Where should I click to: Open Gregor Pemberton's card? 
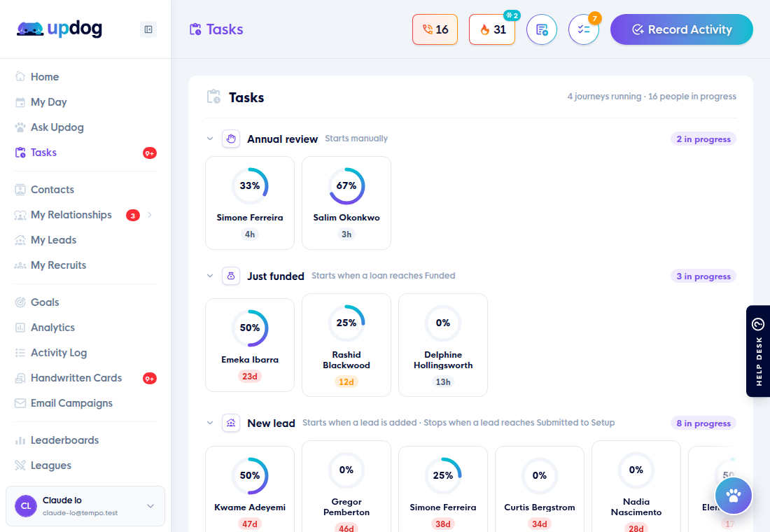click(346, 486)
